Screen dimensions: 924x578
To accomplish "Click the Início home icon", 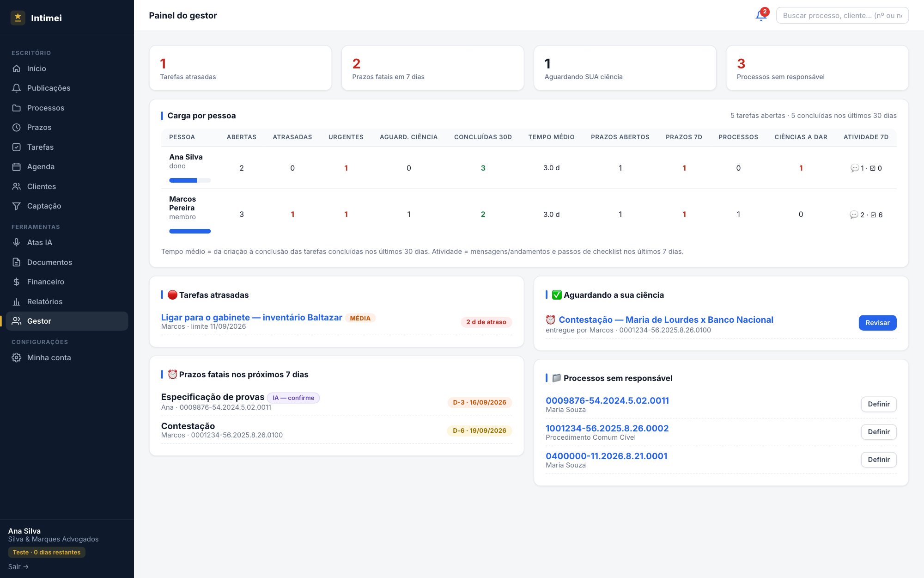I will [x=17, y=68].
